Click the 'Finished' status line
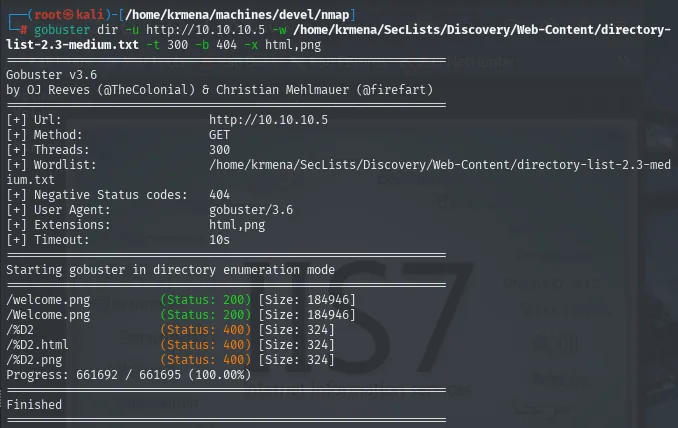The width and height of the screenshot is (678, 428). [34, 405]
